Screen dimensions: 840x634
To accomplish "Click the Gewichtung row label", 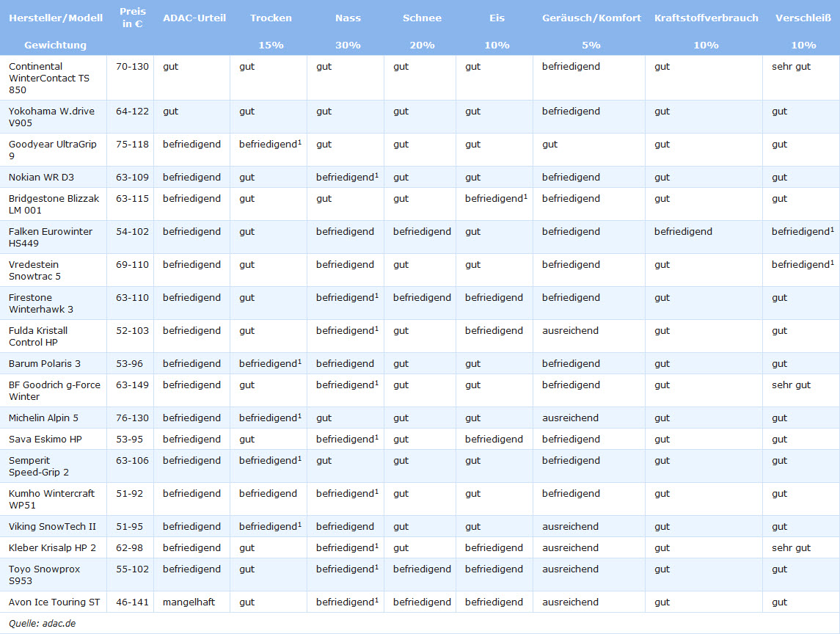I will click(55, 45).
